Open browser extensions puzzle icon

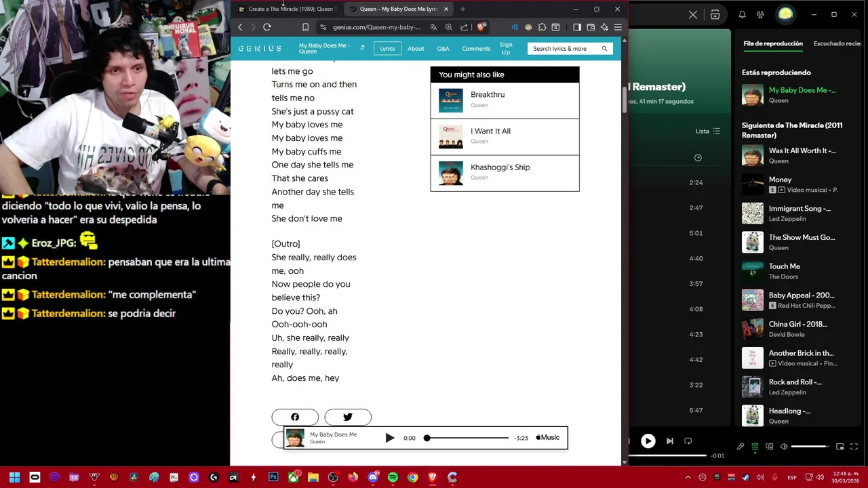[542, 27]
